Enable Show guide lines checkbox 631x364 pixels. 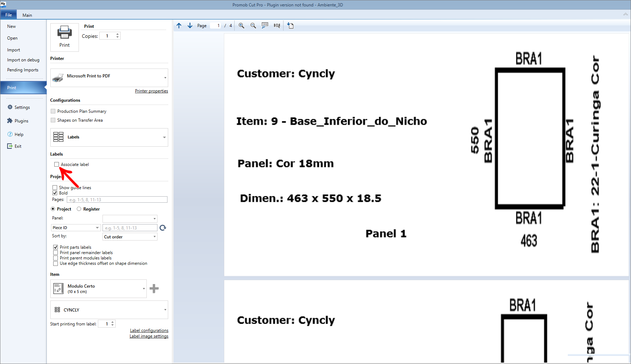point(55,188)
